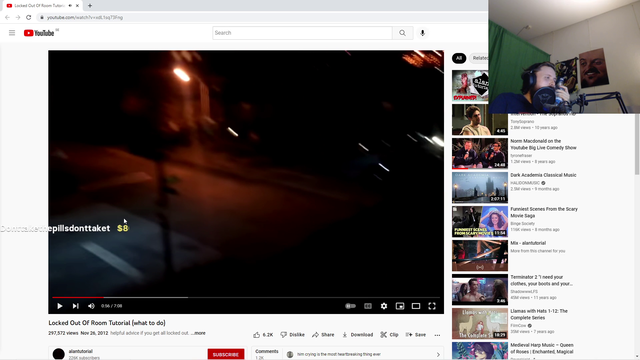Image resolution: width=640 pixels, height=360 pixels.
Task: Click the search magnifier button
Action: pyautogui.click(x=402, y=33)
